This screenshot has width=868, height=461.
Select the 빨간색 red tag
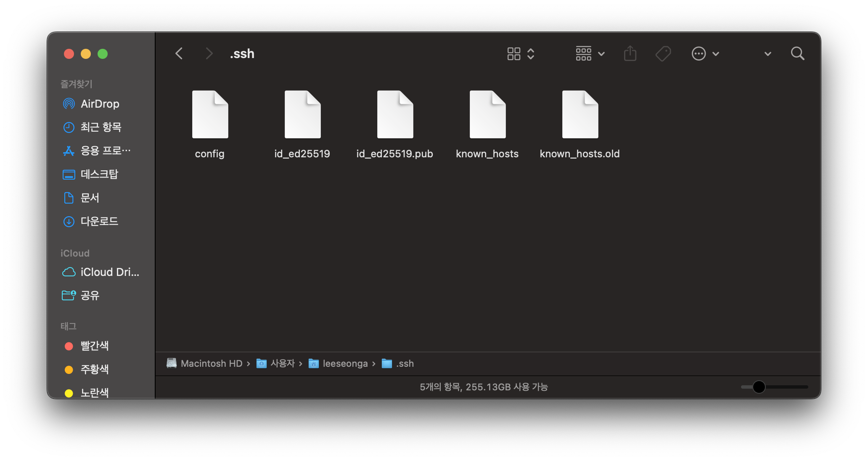[94, 346]
